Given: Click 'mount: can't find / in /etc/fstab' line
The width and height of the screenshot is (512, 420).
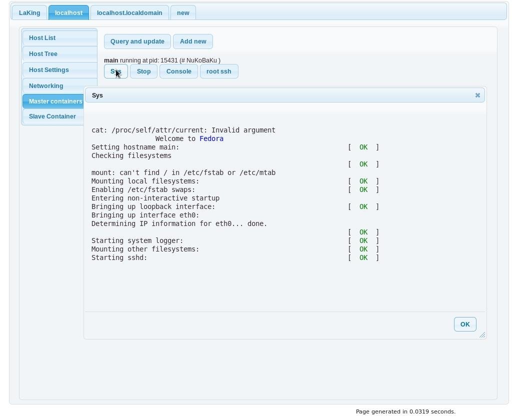Looking at the screenshot, I should (183, 172).
